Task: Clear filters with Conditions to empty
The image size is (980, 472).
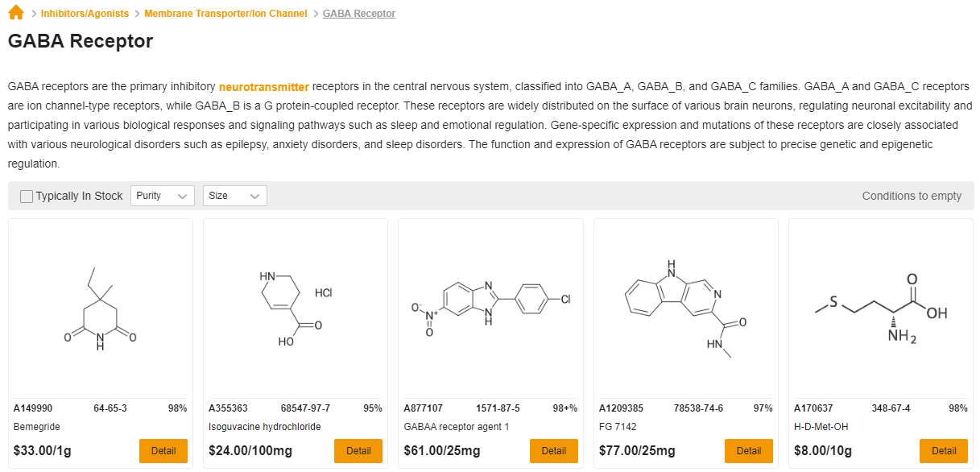Action: click(x=912, y=196)
